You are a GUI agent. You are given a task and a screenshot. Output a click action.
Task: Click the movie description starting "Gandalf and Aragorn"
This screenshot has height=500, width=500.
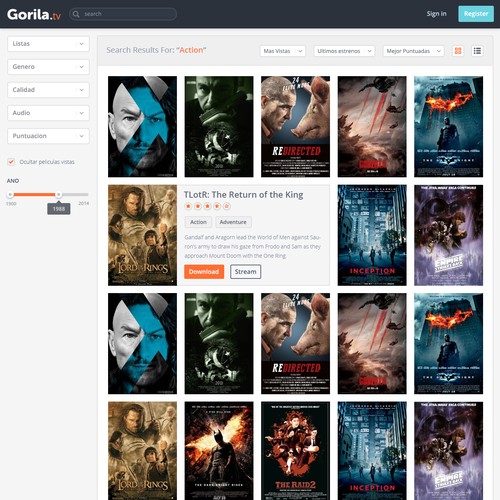[252, 246]
